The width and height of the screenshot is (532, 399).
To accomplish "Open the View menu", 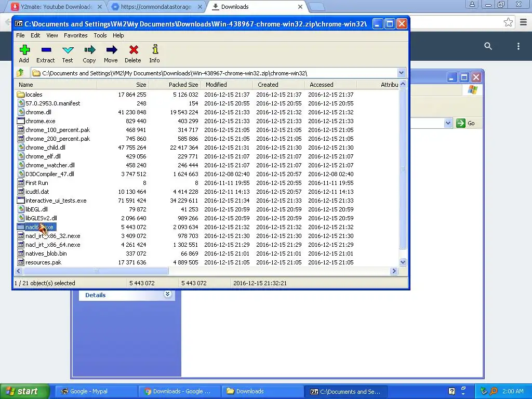I will click(52, 35).
